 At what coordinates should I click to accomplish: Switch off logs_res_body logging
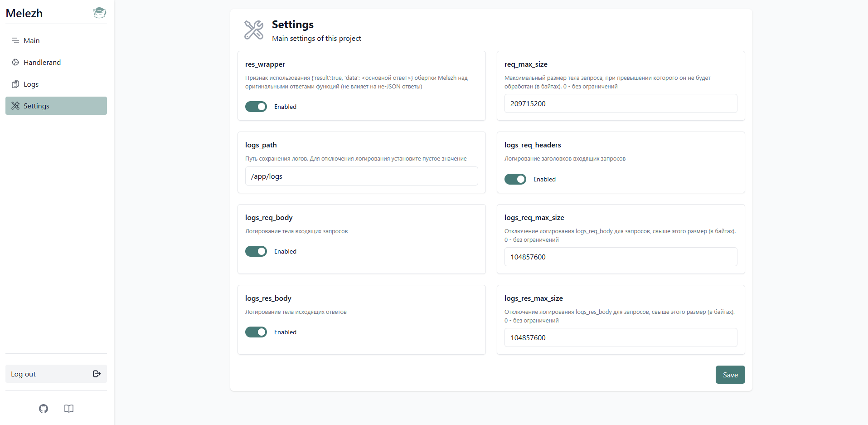(x=256, y=332)
